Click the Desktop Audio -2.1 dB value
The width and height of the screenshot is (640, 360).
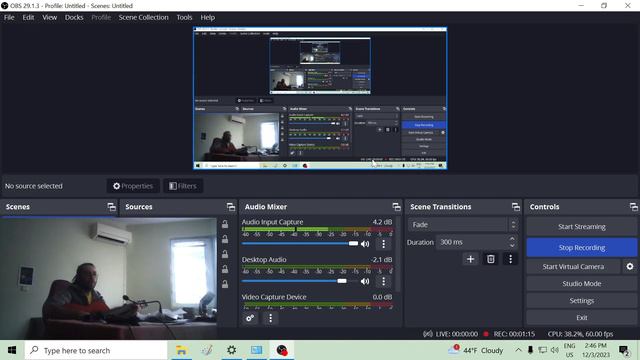tap(382, 259)
